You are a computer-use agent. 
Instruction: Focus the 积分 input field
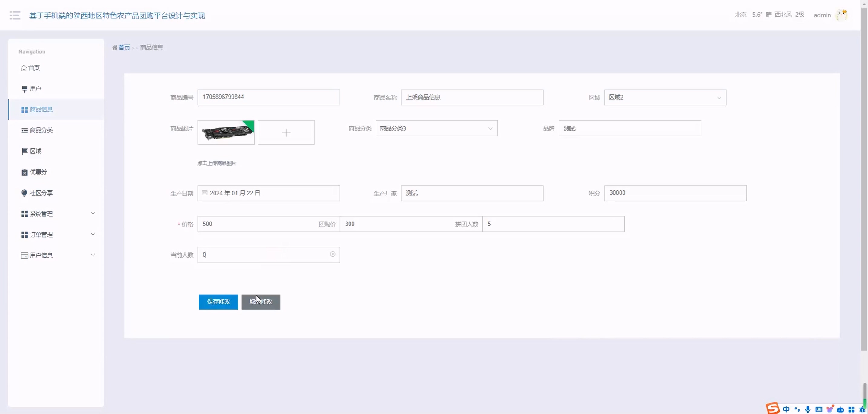(675, 193)
